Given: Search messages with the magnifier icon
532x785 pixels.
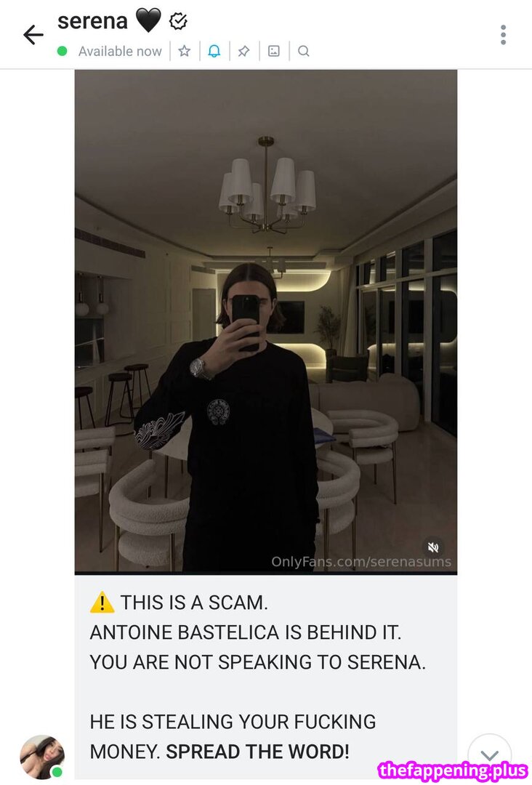Looking at the screenshot, I should [x=303, y=51].
